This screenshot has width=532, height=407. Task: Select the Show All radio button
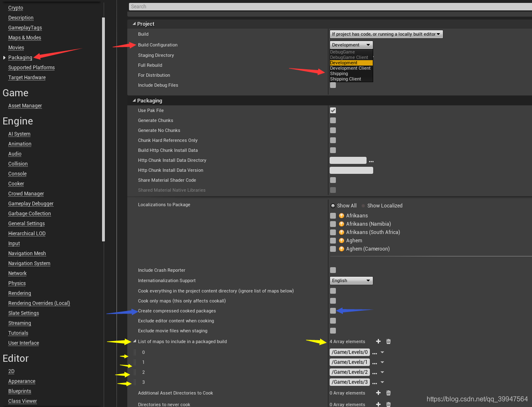click(333, 206)
